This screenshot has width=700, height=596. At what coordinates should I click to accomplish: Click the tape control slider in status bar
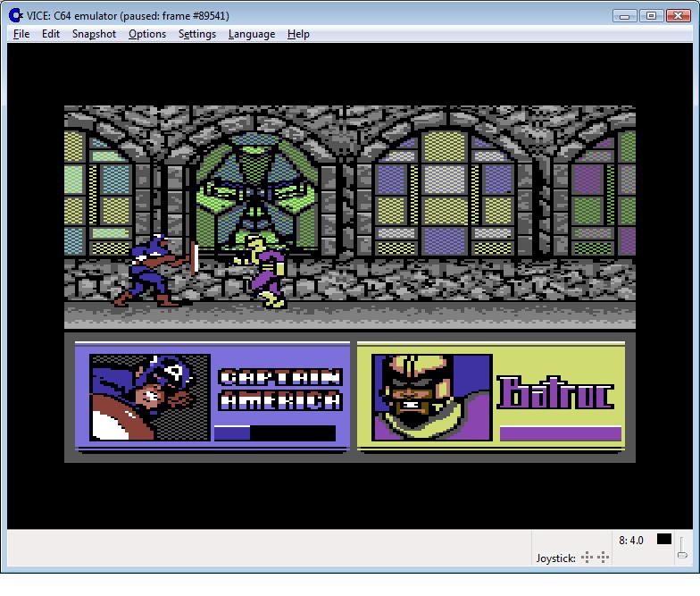pos(682,547)
